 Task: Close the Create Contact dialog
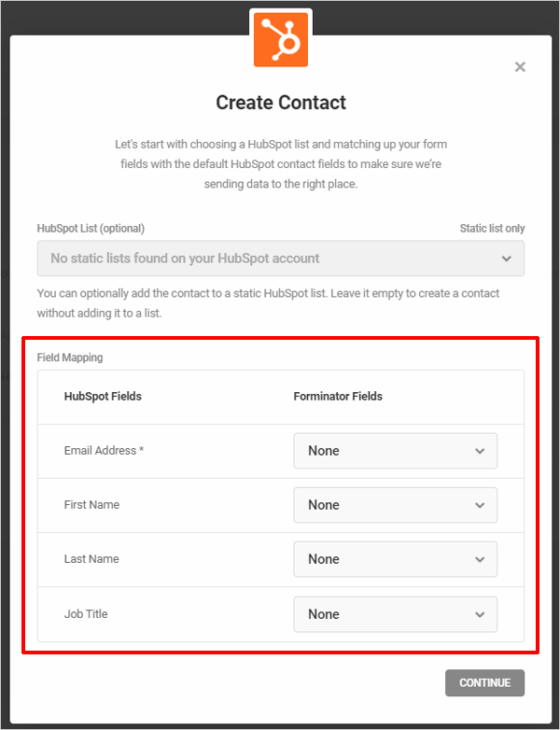point(520,67)
